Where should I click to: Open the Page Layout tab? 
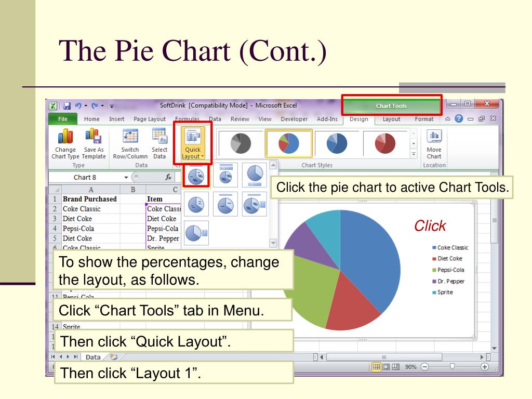[x=150, y=119]
